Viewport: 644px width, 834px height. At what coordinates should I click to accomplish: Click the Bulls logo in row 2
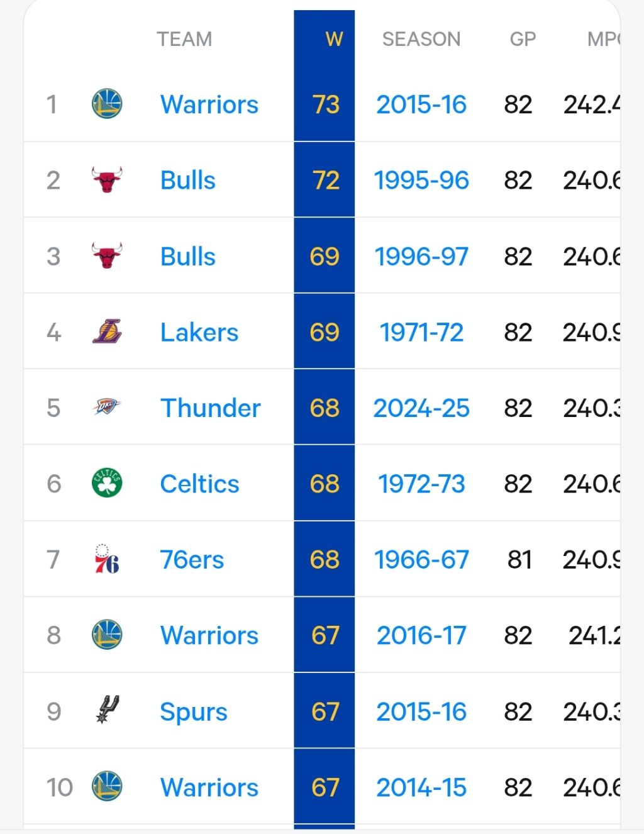pos(107,181)
